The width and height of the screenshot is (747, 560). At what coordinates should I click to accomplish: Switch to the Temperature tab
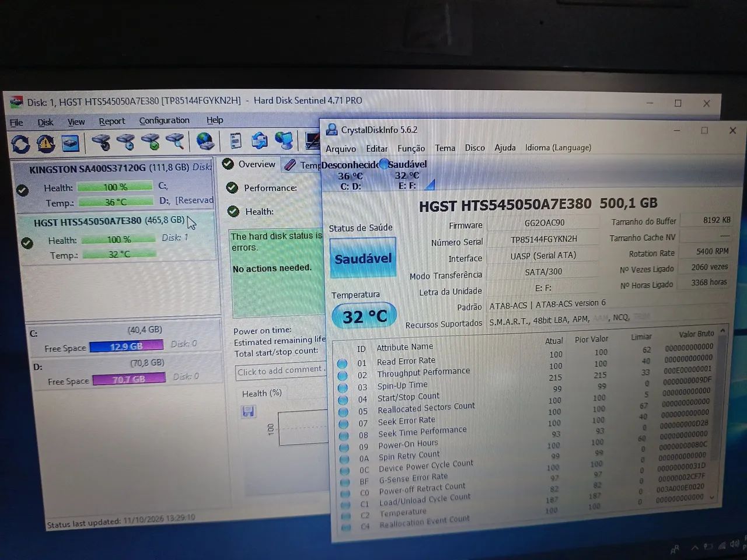(302, 165)
